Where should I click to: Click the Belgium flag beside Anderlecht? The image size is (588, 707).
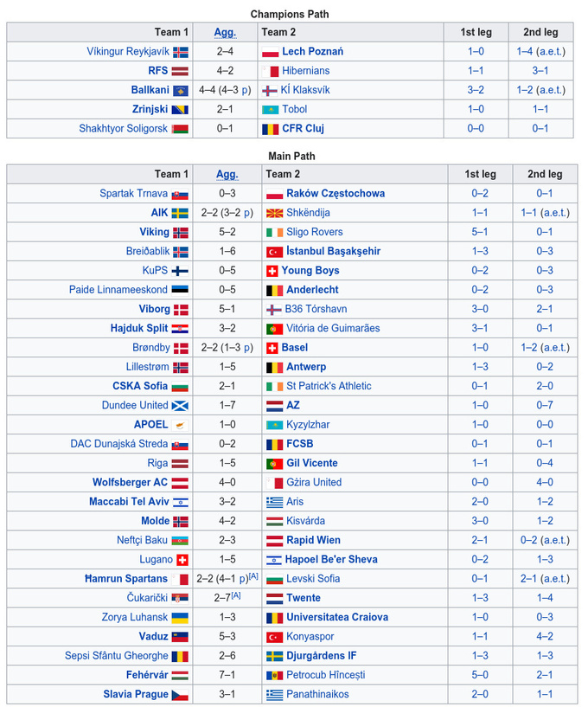(x=274, y=290)
